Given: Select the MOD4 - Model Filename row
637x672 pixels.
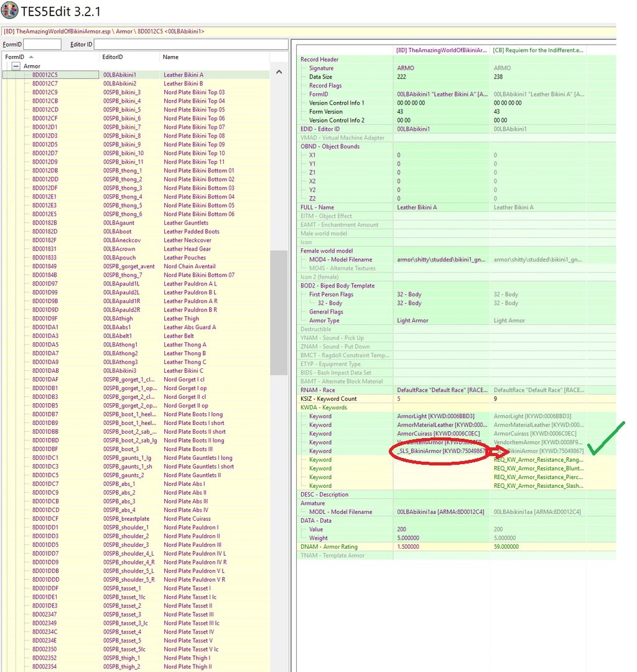Looking at the screenshot, I should (456, 259).
